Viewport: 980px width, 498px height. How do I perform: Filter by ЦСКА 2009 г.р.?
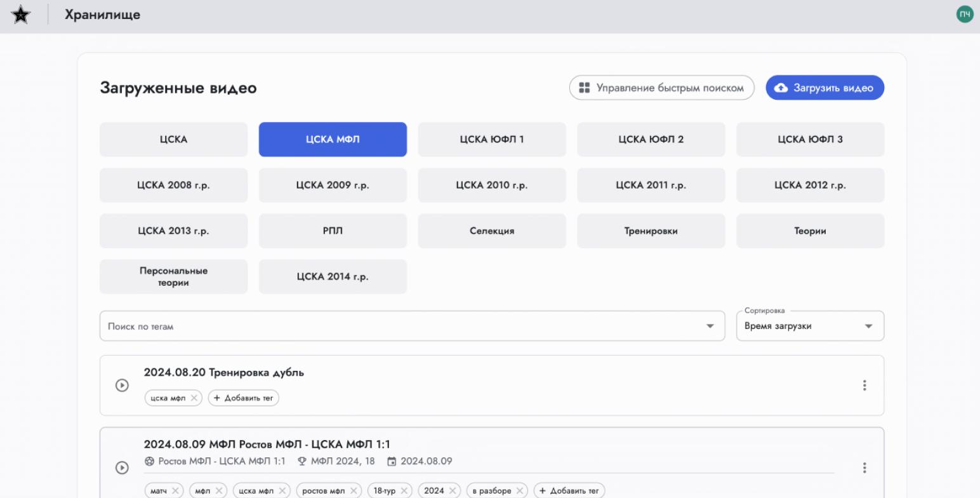click(333, 185)
